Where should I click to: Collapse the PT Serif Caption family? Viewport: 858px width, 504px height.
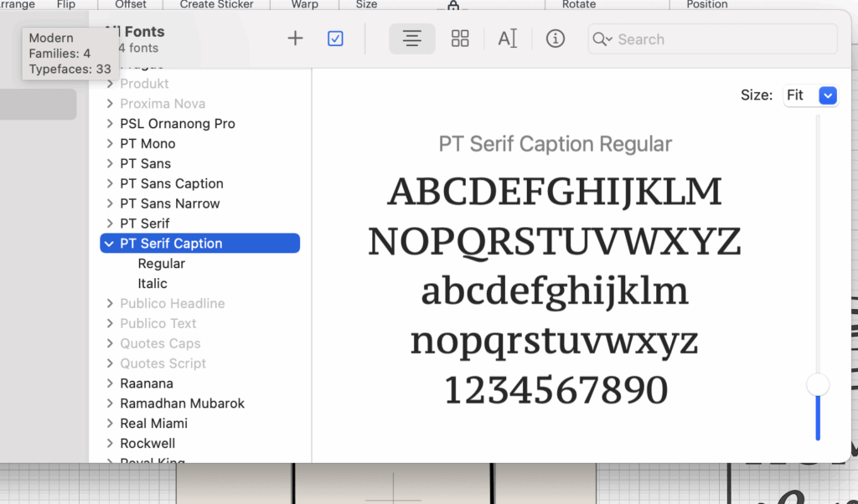[110, 244]
